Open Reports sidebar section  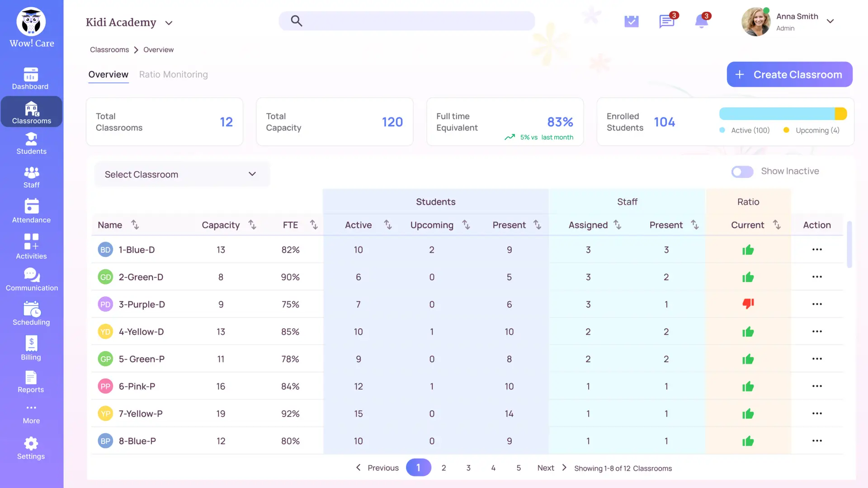(x=31, y=382)
